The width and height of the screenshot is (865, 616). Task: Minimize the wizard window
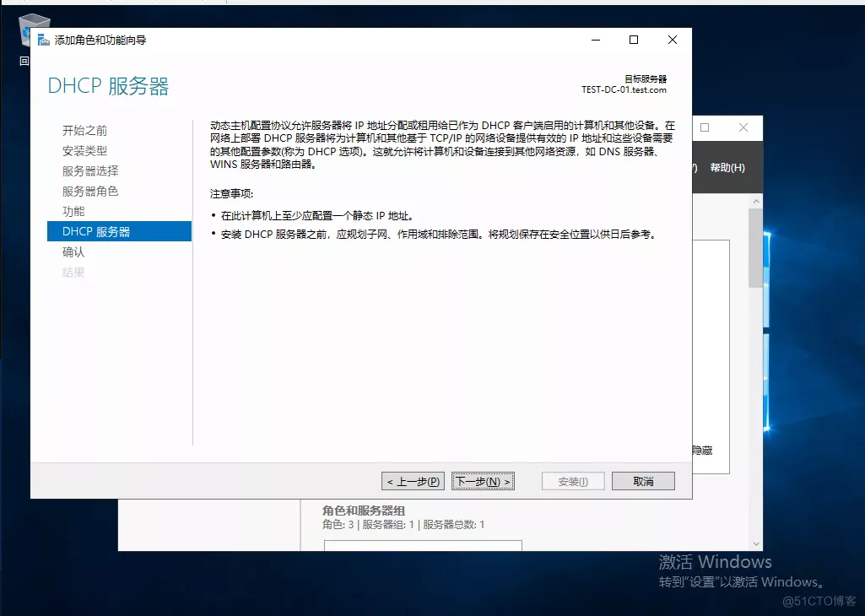pos(596,40)
